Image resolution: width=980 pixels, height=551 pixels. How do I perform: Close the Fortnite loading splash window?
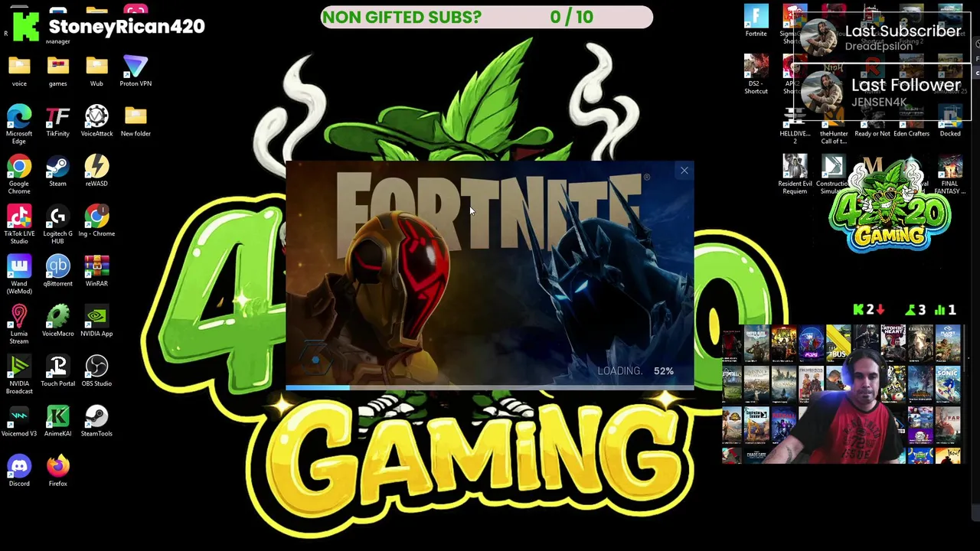[684, 171]
